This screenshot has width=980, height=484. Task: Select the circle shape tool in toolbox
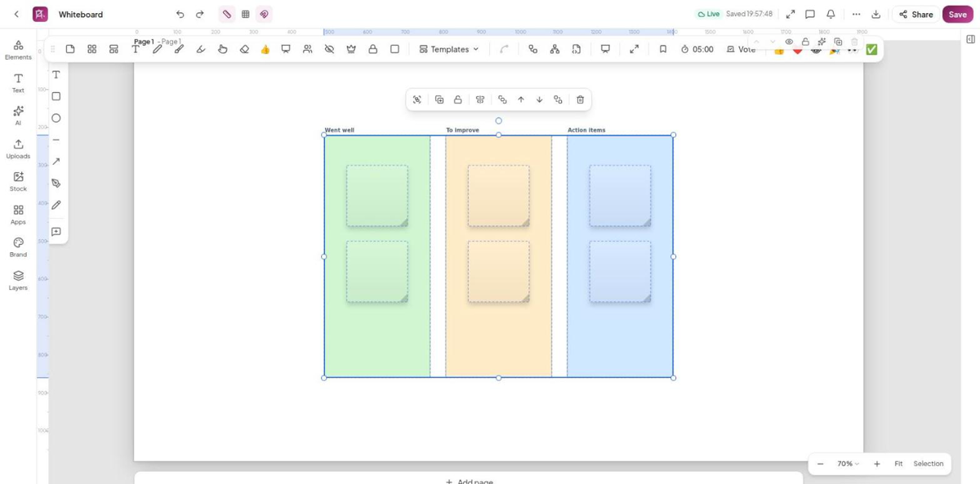pos(56,118)
